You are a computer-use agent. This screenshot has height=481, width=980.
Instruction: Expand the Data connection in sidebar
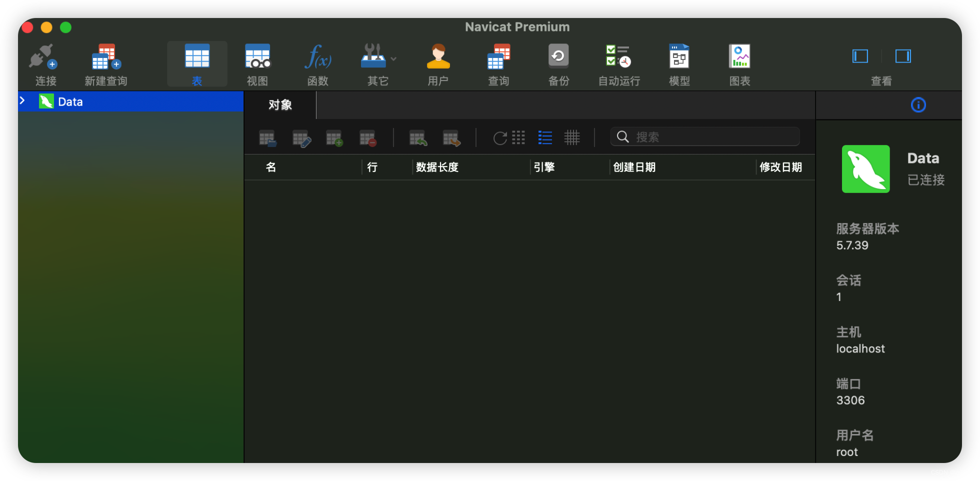pos(22,101)
